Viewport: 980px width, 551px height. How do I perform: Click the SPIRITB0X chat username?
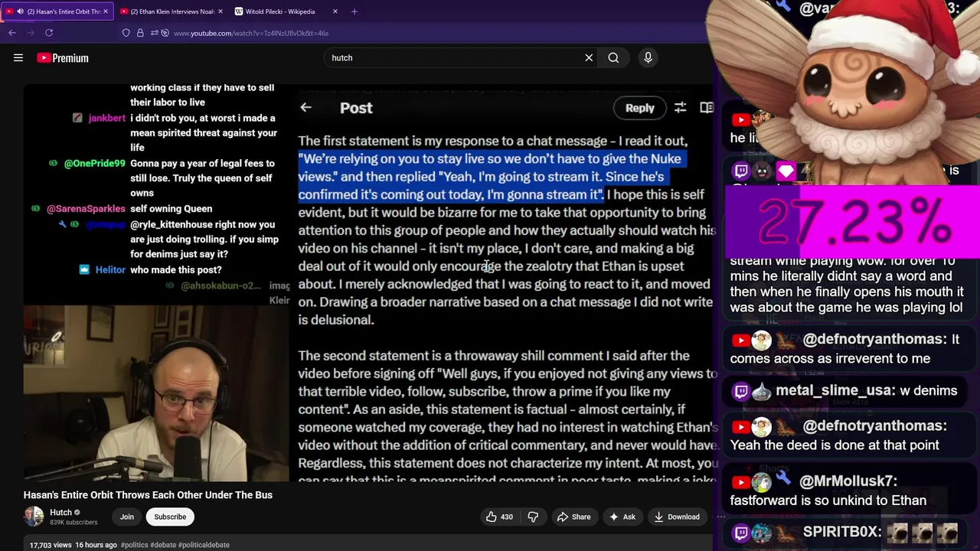point(842,531)
